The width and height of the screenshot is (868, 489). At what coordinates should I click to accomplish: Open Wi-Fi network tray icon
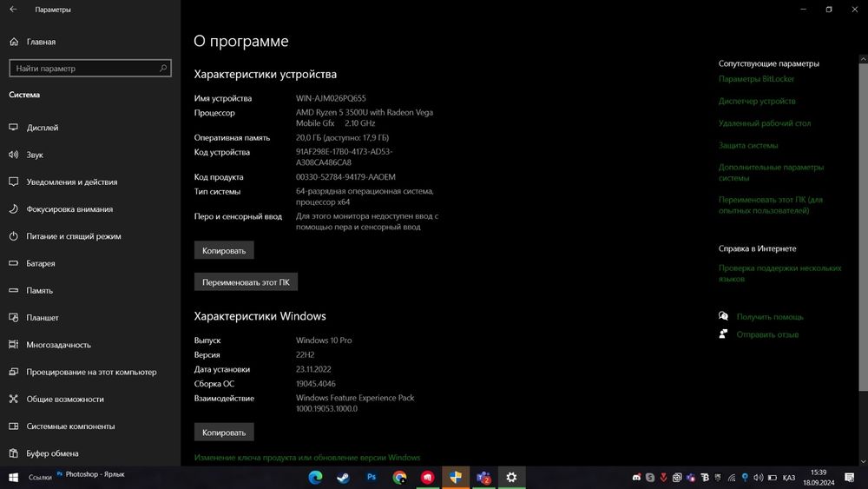tap(731, 478)
